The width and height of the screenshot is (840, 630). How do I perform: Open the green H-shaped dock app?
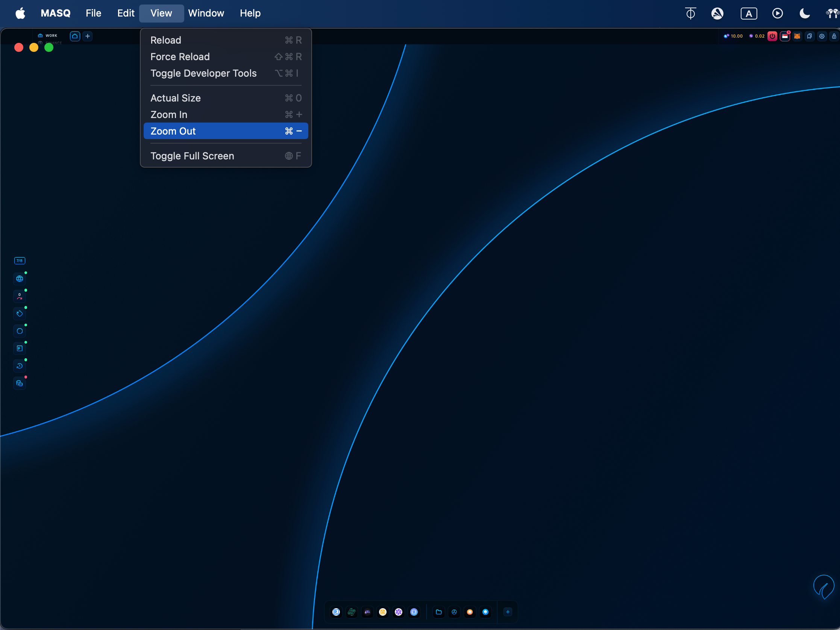(352, 612)
